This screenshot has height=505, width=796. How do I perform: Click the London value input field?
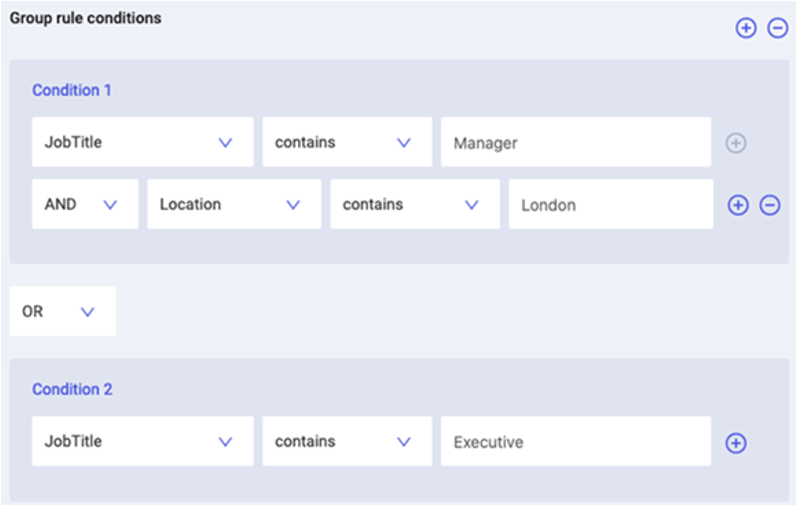click(611, 204)
